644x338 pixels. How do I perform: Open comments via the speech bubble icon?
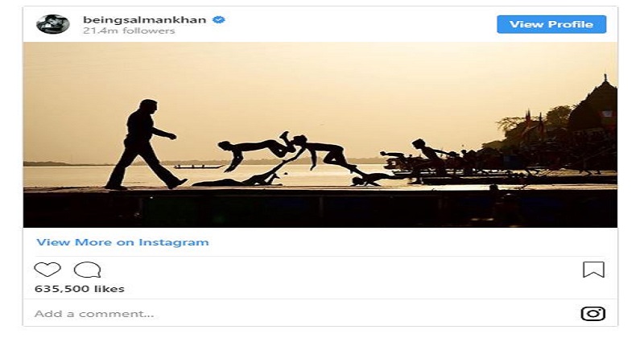(87, 270)
